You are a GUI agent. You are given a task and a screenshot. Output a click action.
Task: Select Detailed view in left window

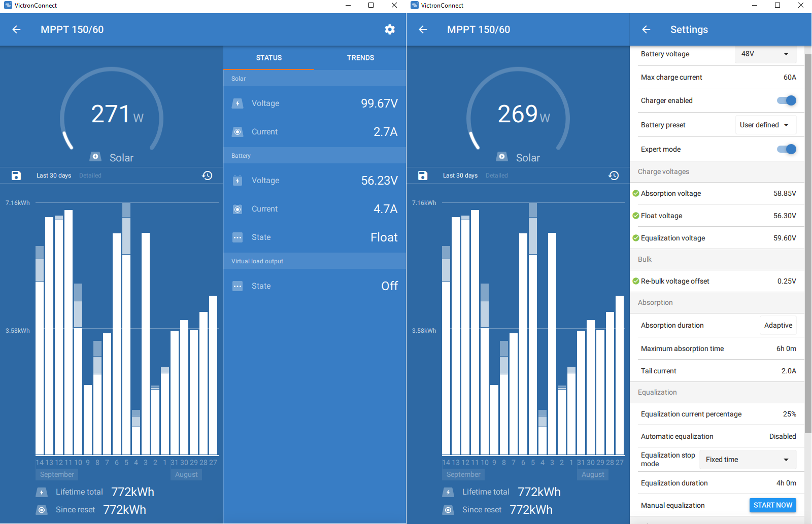pyautogui.click(x=90, y=176)
